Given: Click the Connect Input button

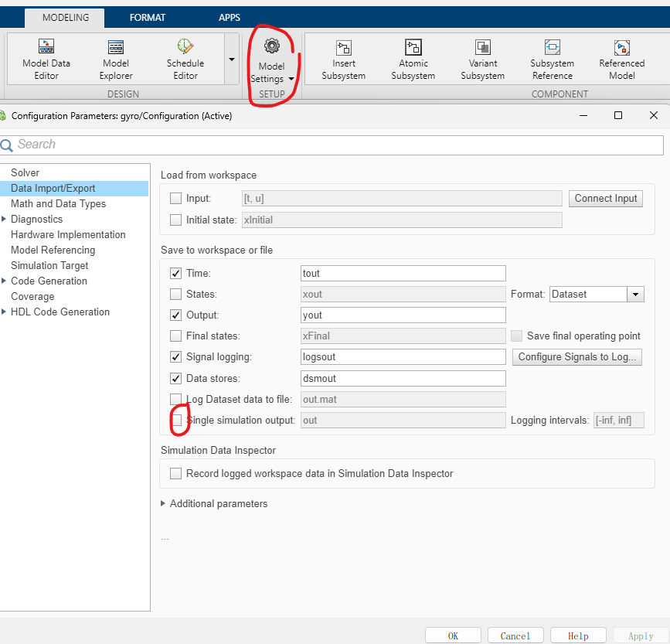Looking at the screenshot, I should pos(606,199).
